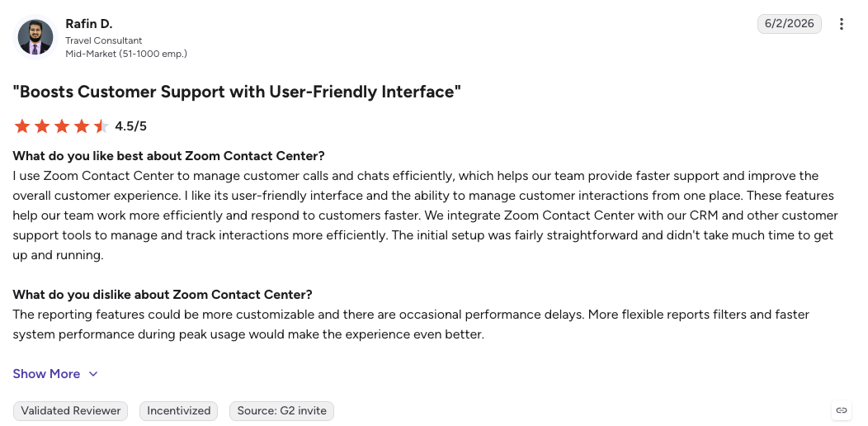Image resolution: width=868 pixels, height=426 pixels.
Task: Click the Boosts Customer Support review title
Action: coord(237,92)
